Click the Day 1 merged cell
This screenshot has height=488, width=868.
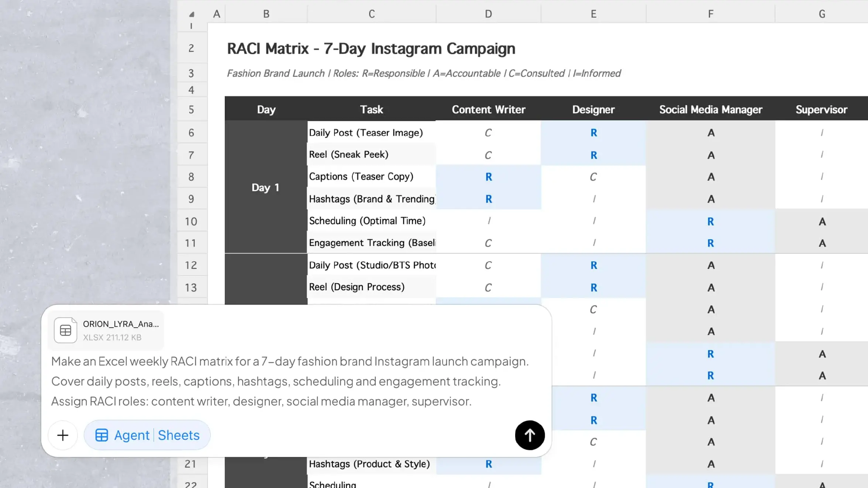266,187
